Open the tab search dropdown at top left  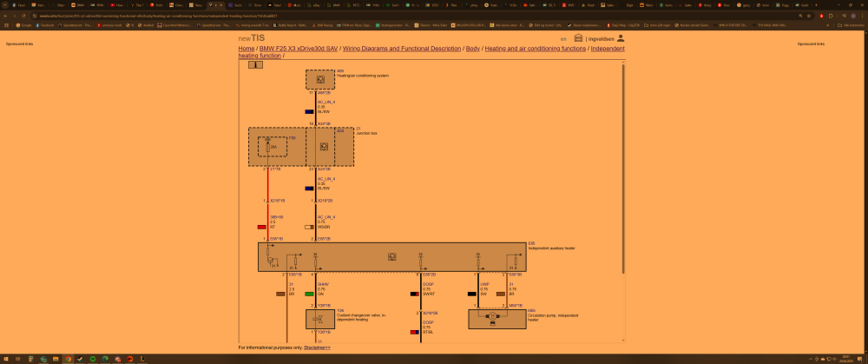coord(5,5)
